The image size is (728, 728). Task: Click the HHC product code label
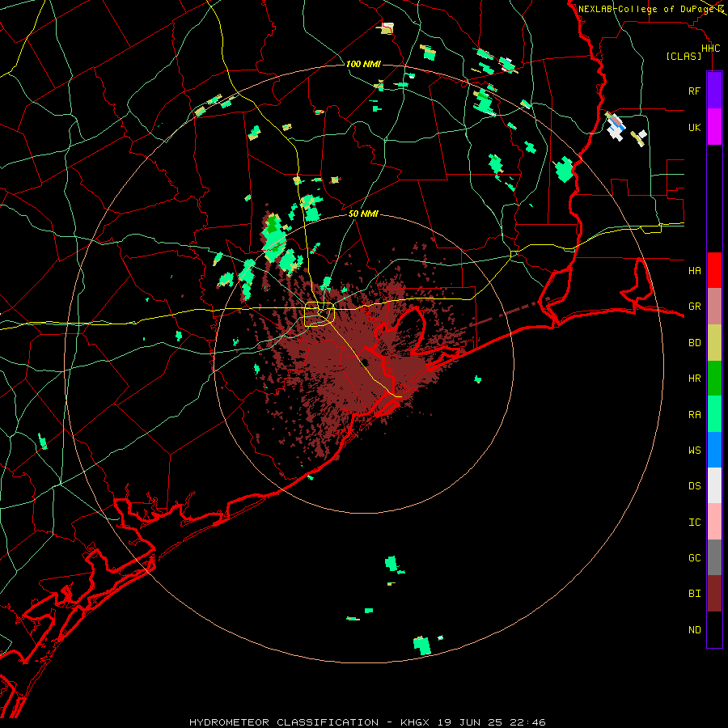[x=710, y=49]
